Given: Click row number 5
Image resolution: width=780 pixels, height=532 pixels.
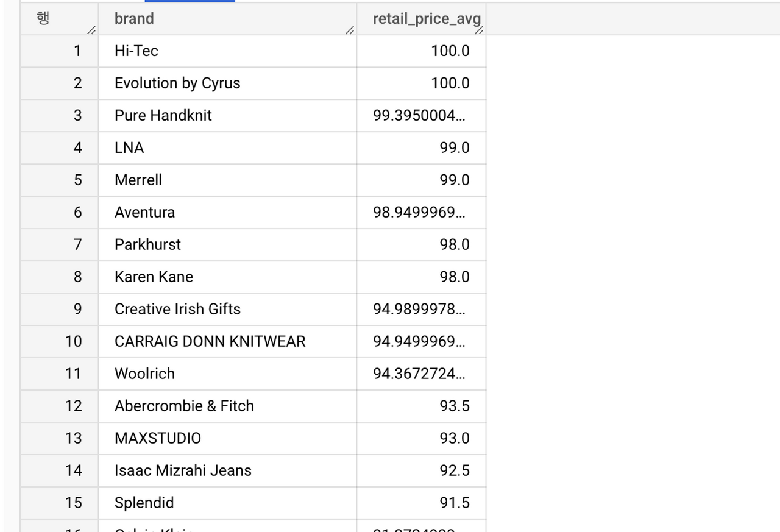Looking at the screenshot, I should [59, 180].
